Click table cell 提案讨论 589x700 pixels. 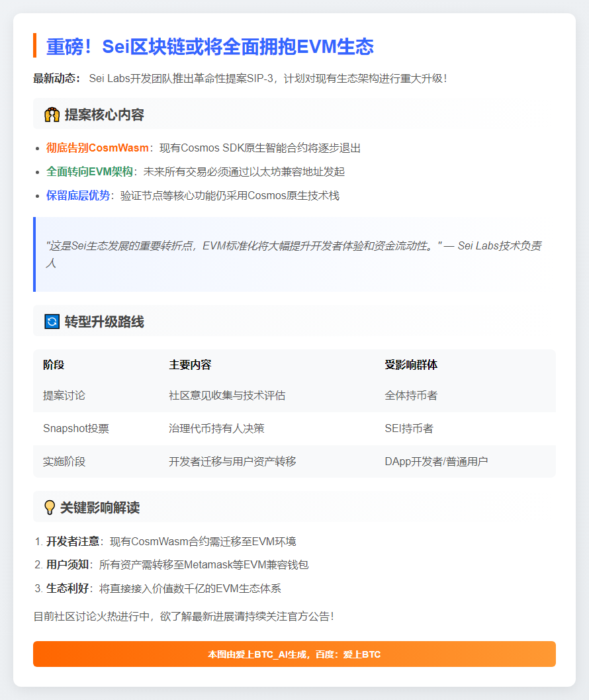click(64, 395)
